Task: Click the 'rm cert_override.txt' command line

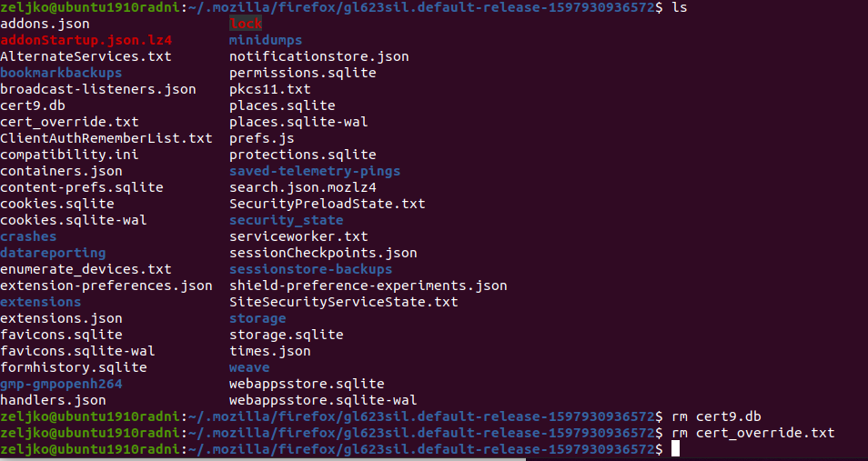Action: (752, 433)
